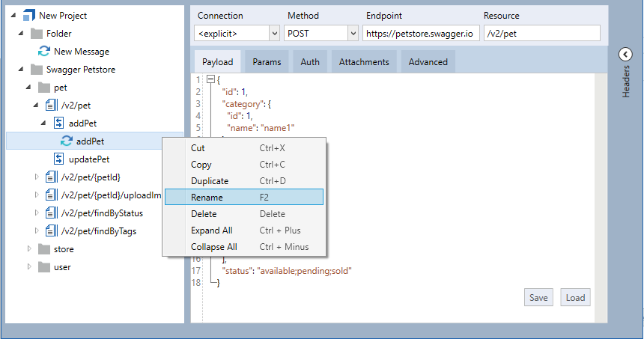Expand the /v2/pet/{petId} tree node
The width and height of the screenshot is (644, 339).
pos(38,177)
